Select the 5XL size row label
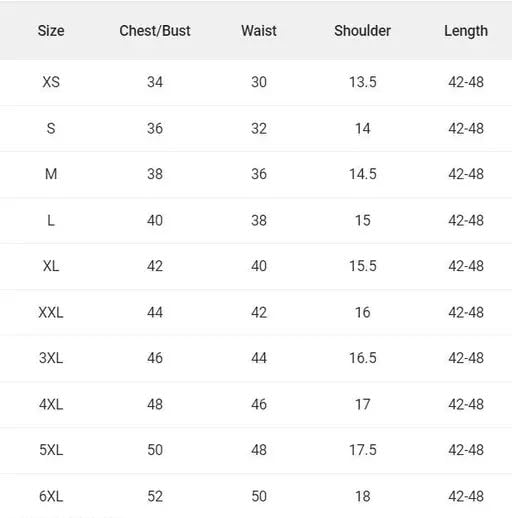This screenshot has height=518, width=512. tap(51, 450)
